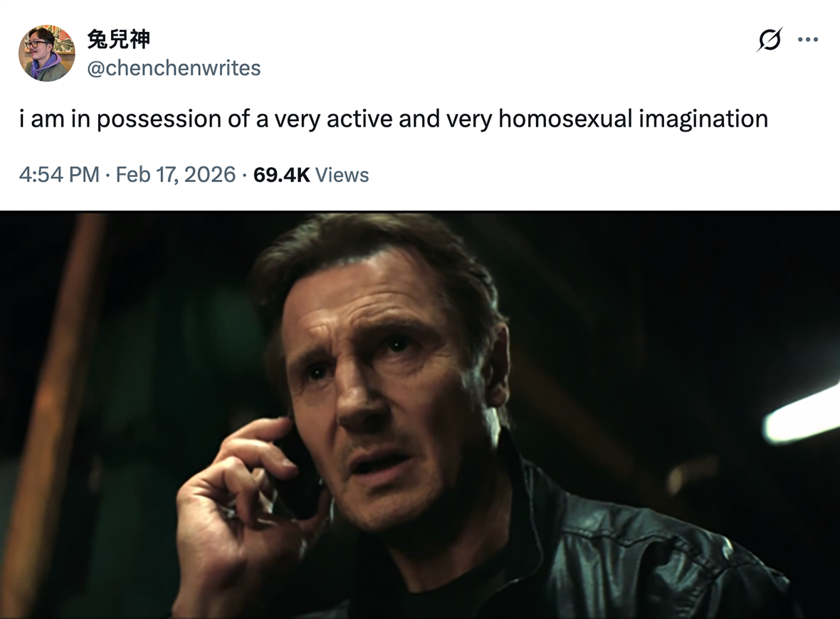
Task: Open the round profile avatar of chenchenwrites
Action: tap(47, 53)
